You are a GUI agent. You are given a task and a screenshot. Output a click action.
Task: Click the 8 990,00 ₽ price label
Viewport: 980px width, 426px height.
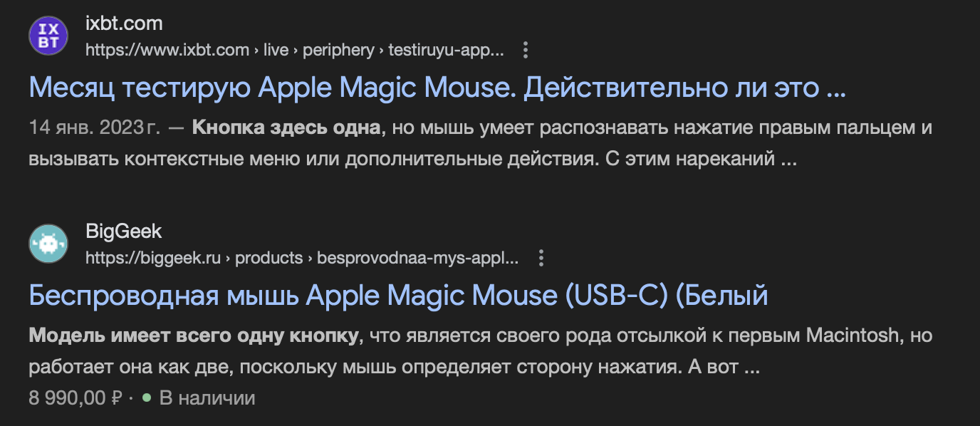click(x=75, y=398)
